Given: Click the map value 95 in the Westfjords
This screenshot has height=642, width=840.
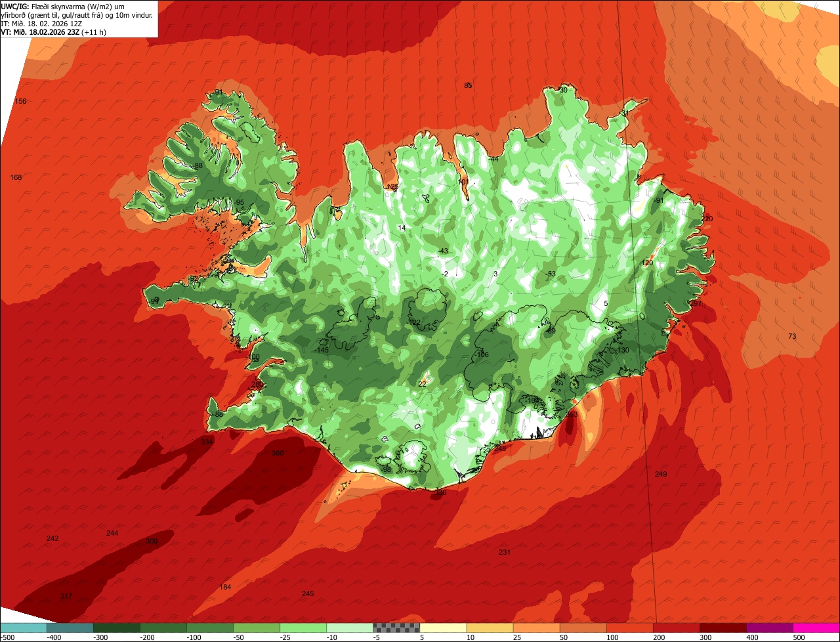Looking at the screenshot, I should [240, 202].
